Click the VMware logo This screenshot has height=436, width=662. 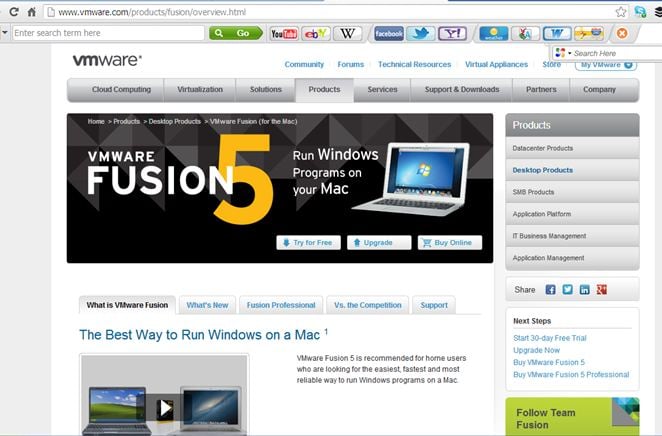coord(107,60)
